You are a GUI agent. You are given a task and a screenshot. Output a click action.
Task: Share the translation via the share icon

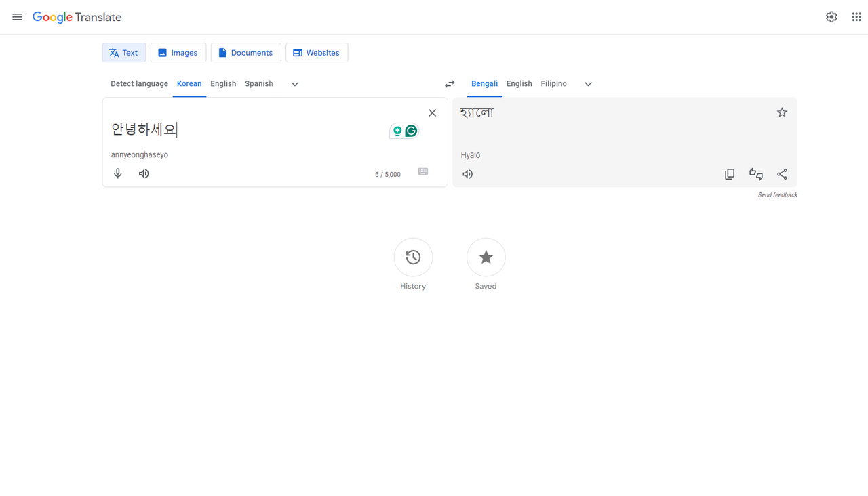click(782, 174)
